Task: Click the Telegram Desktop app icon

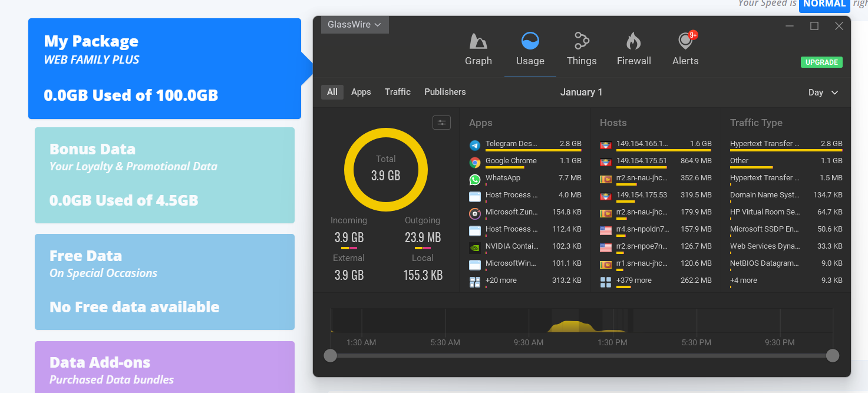Action: point(475,145)
